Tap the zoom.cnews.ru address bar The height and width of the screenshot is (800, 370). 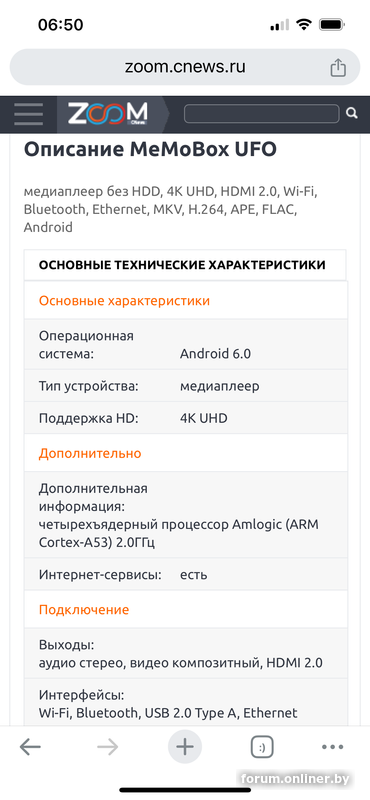click(x=185, y=67)
